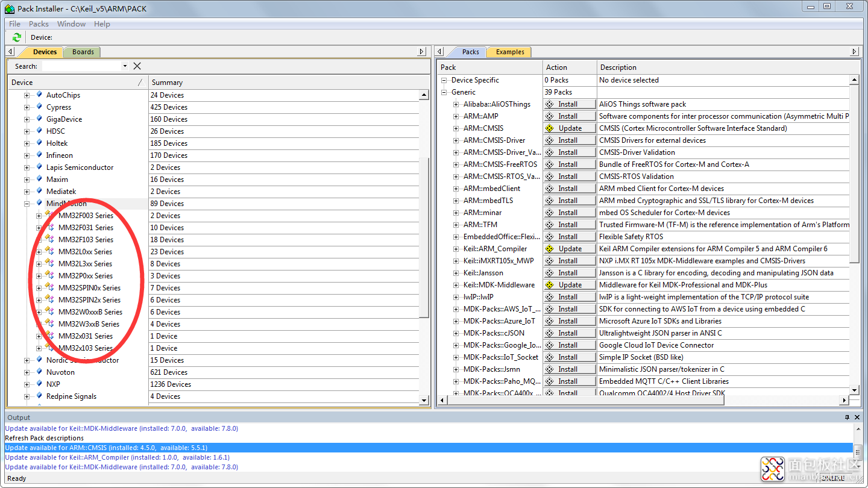Click the Output panel scroll down arrow
The image size is (868, 488).
coord(857,468)
